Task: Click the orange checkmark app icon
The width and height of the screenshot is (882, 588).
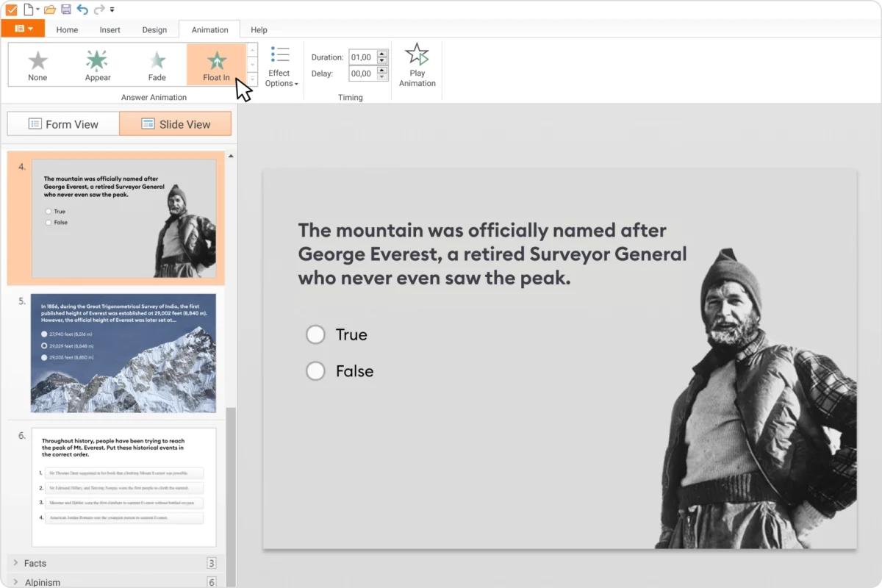Action: point(11,10)
